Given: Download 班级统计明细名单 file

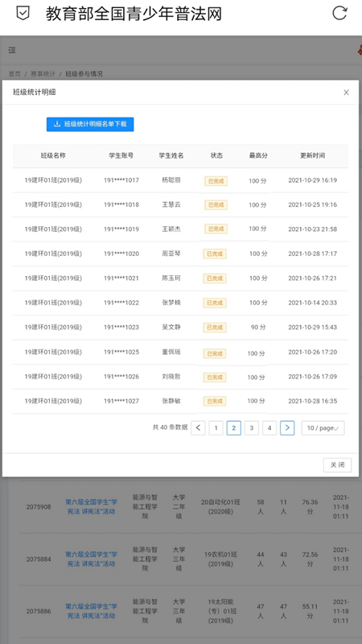Looking at the screenshot, I should click(x=90, y=124).
